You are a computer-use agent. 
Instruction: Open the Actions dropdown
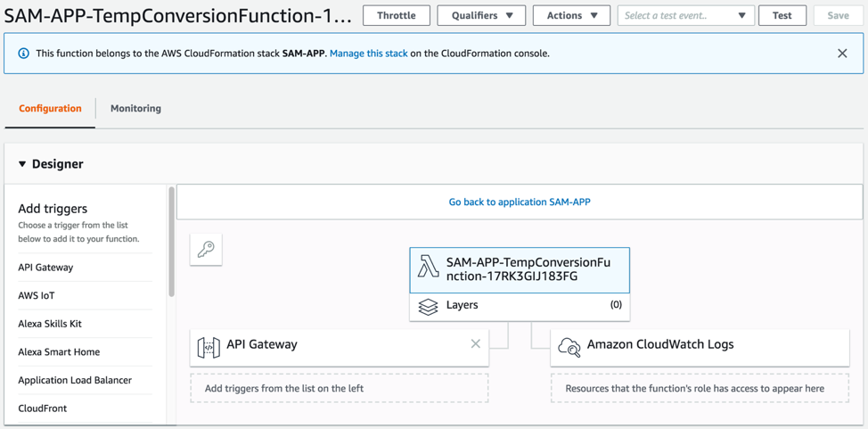[571, 15]
